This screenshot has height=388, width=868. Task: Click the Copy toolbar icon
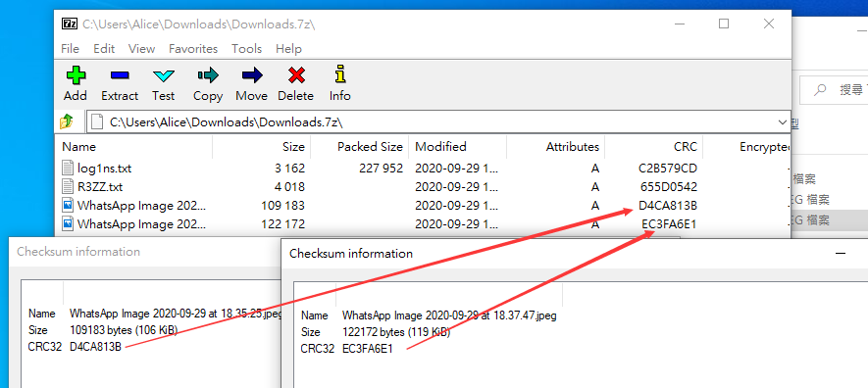[x=208, y=75]
